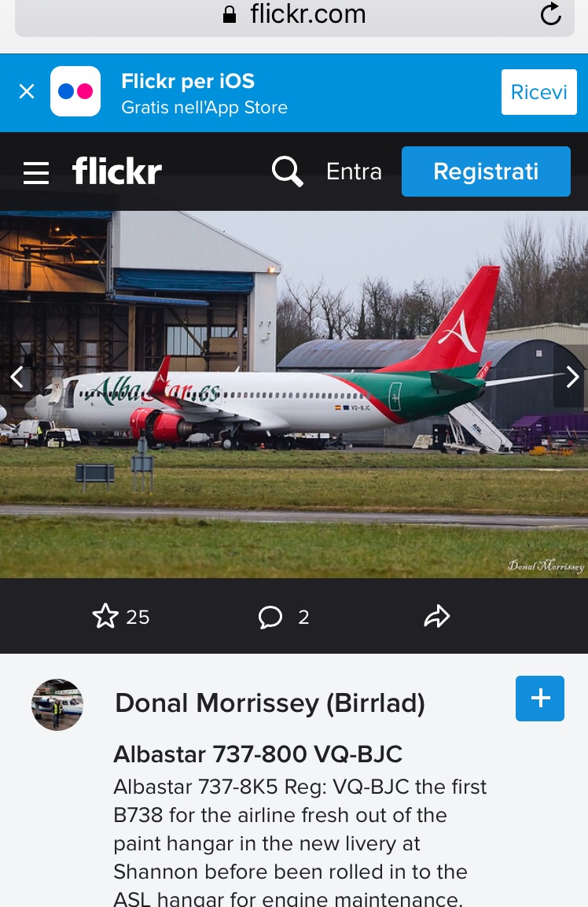The height and width of the screenshot is (907, 588).
Task: Fave the photo with star icon
Action: [105, 616]
